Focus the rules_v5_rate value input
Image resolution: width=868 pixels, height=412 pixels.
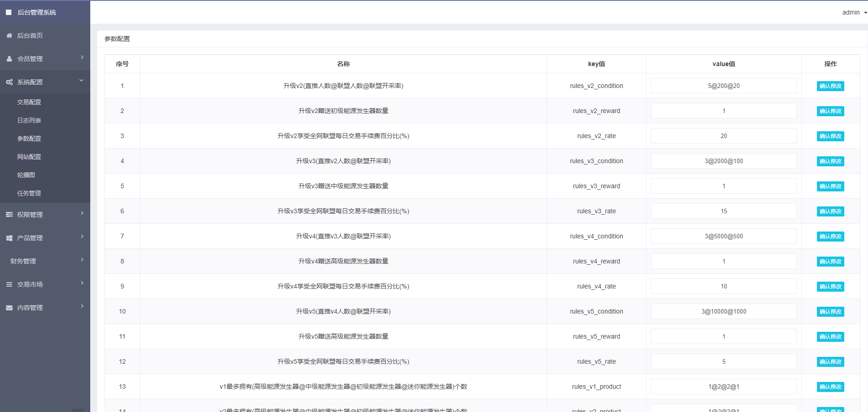723,361
